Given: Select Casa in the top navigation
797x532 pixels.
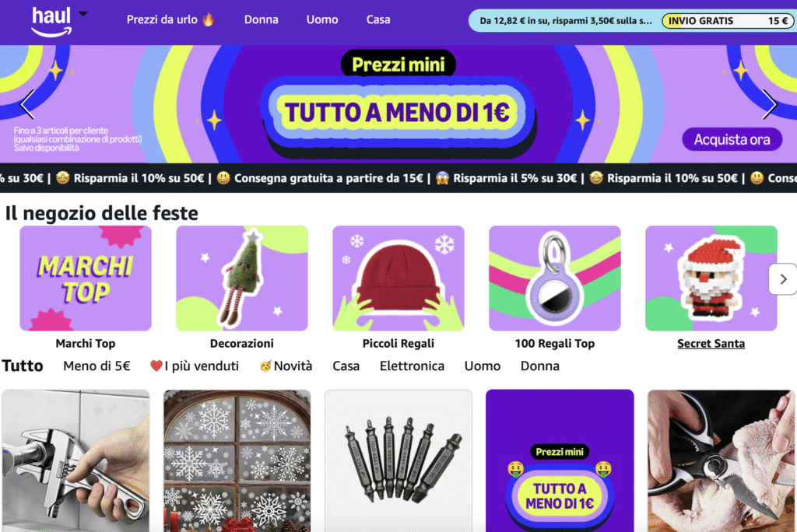Looking at the screenshot, I should pos(378,19).
